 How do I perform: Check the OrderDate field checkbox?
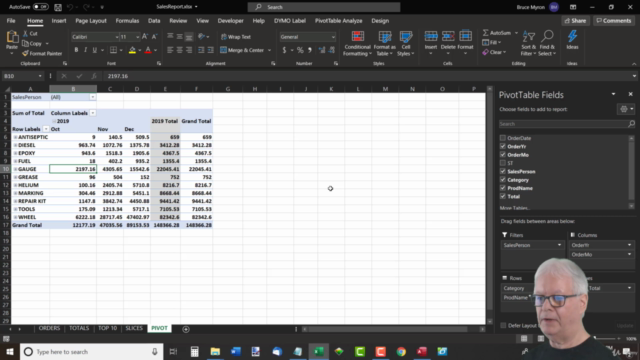pos(503,138)
